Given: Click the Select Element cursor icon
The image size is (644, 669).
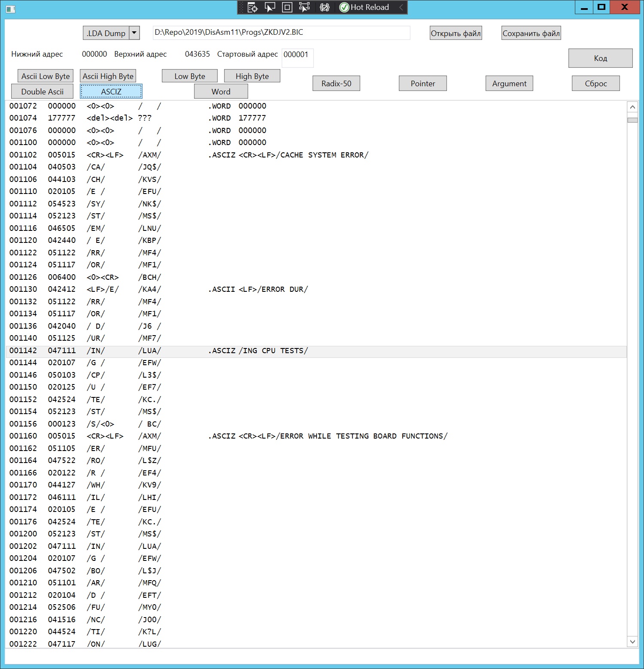Looking at the screenshot, I should [270, 7].
